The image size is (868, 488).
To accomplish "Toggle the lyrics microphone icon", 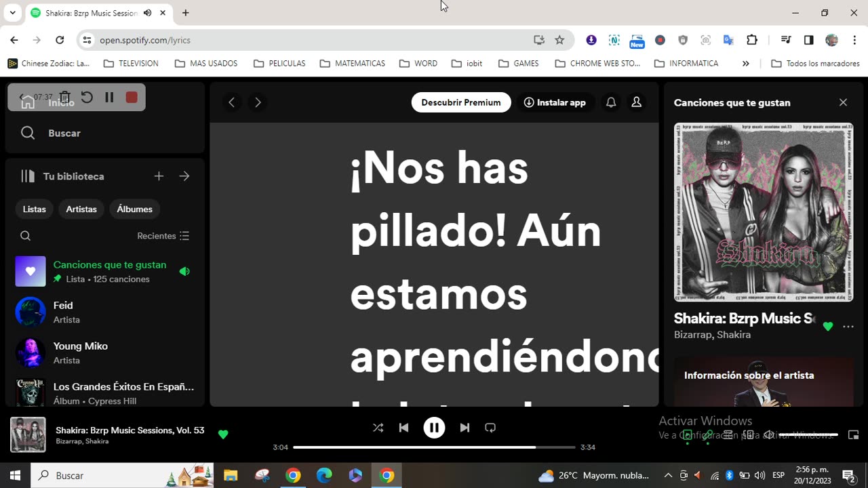I will [x=708, y=435].
